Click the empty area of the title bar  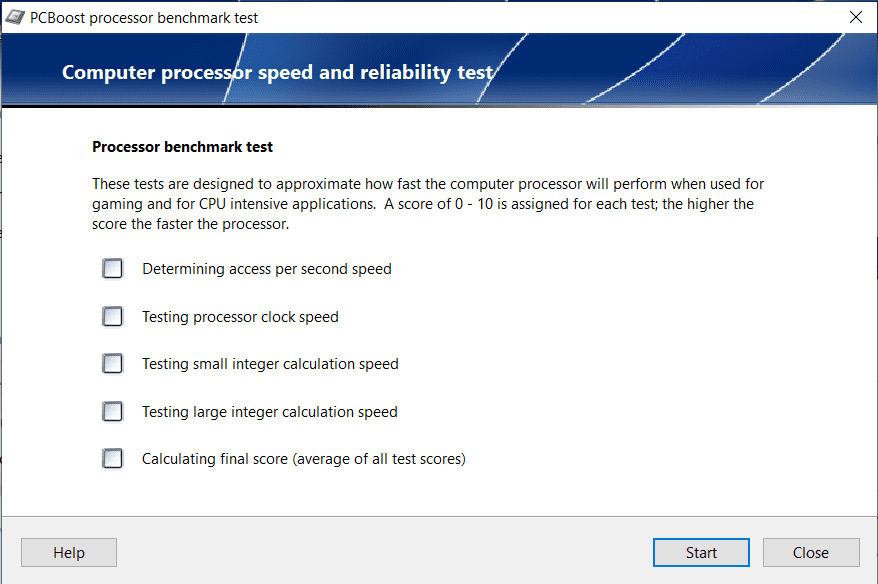click(550, 17)
